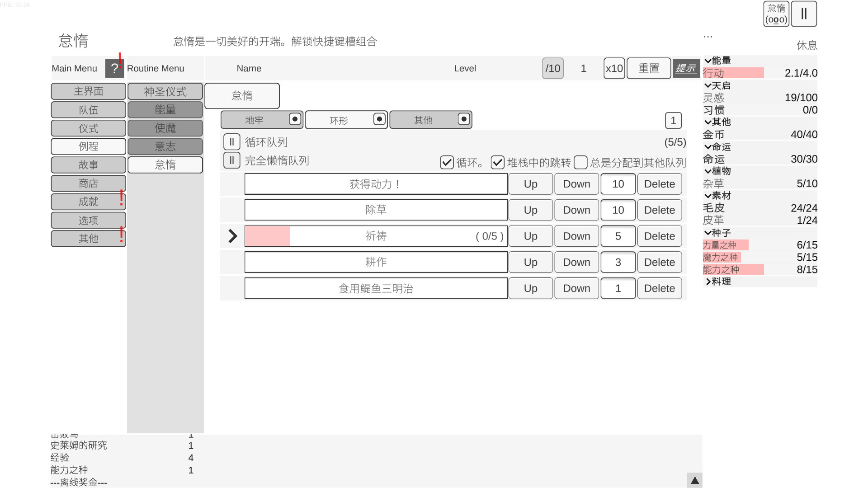Pause the 循环队列 queue
The height and width of the screenshot is (488, 868).
pyautogui.click(x=231, y=141)
